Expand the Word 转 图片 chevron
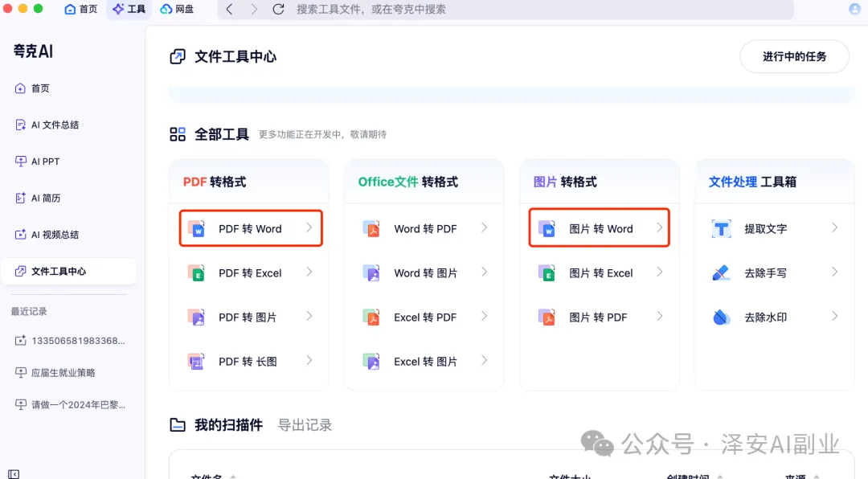This screenshot has width=868, height=479. tap(484, 272)
